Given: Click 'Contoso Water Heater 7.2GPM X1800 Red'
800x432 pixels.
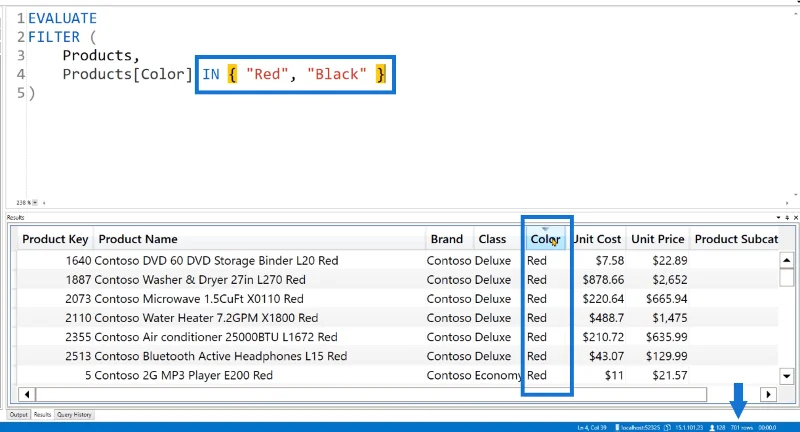Looking at the screenshot, I should coord(206,318).
